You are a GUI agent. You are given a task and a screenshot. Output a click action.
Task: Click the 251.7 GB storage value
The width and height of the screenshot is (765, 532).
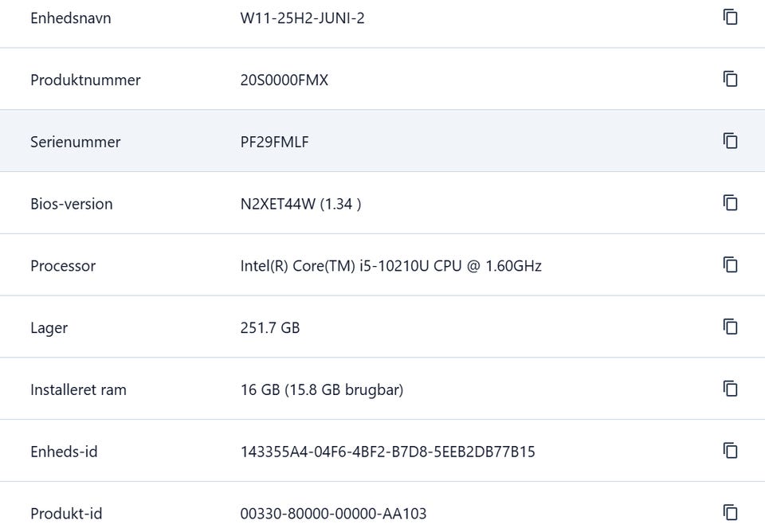pyautogui.click(x=270, y=327)
